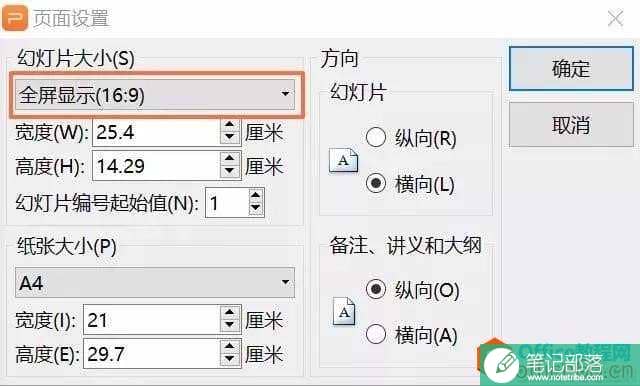The image size is (640, 386).
Task: Open the 全屏显示(16:9) slide size dropdown
Action: pos(155,95)
